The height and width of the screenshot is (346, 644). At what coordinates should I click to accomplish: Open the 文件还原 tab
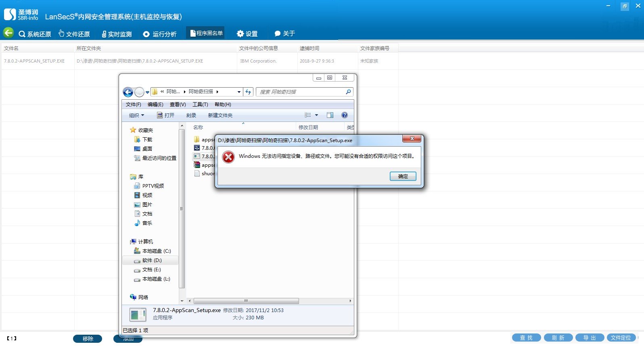tap(74, 34)
